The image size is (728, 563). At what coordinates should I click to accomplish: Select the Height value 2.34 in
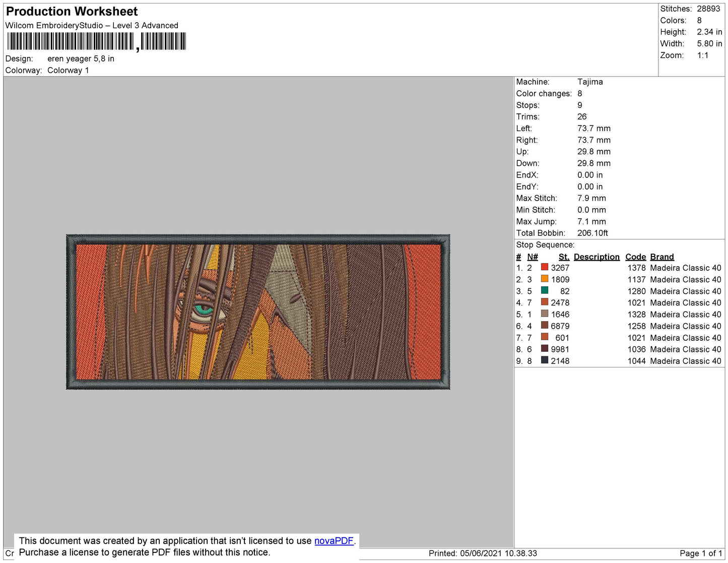click(x=709, y=32)
